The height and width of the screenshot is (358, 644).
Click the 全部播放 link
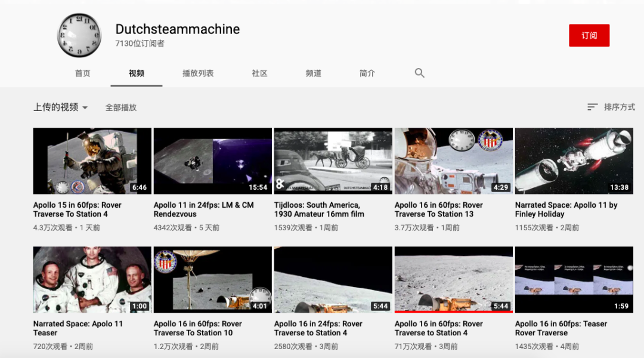click(x=120, y=107)
